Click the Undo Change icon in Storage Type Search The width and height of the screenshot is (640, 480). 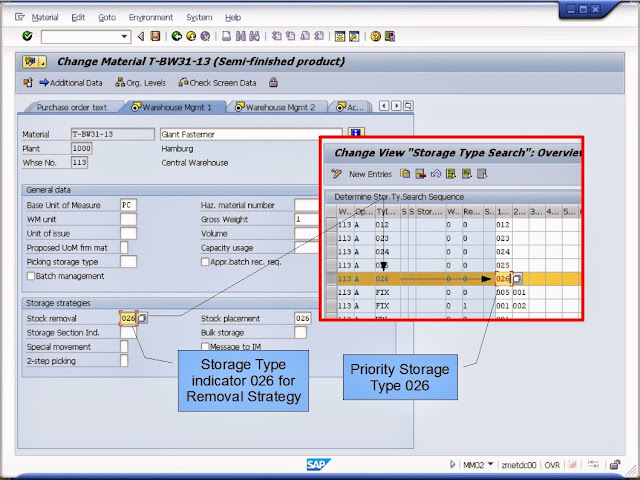pos(436,174)
